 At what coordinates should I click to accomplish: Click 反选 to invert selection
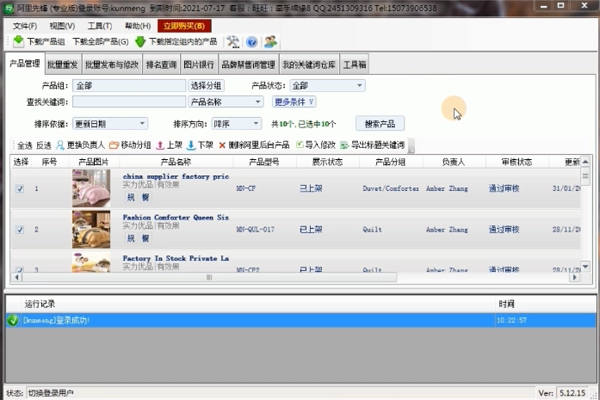coord(44,145)
